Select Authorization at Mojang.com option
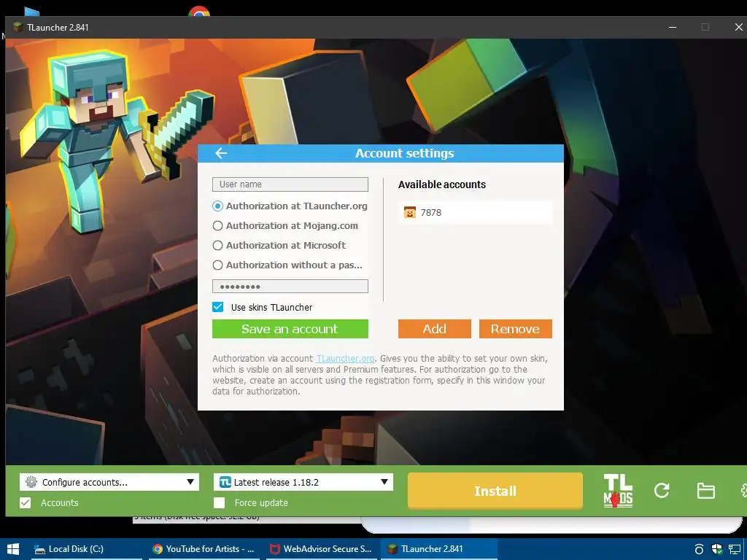747x560 pixels. [217, 226]
